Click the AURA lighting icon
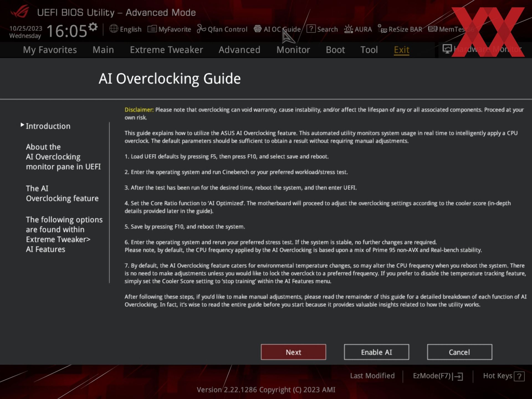The width and height of the screenshot is (532, 399). click(x=348, y=29)
